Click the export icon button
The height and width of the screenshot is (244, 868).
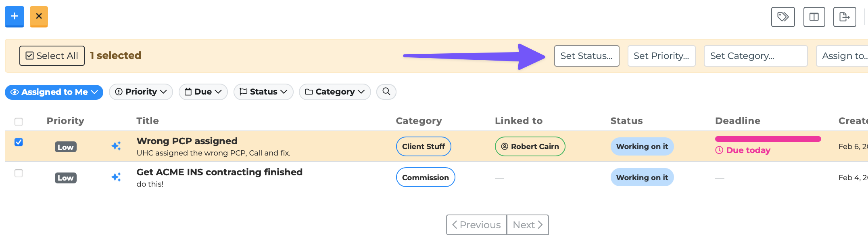coord(844,17)
